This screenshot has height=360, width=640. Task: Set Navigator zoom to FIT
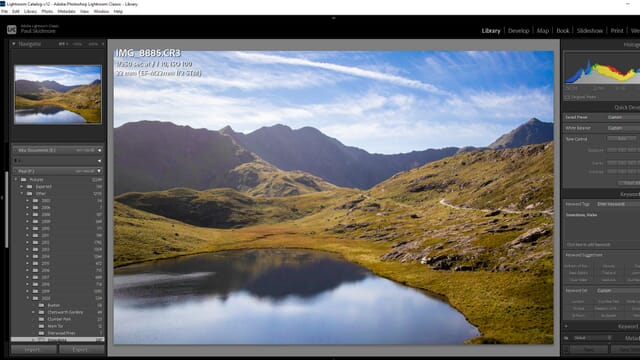click(x=62, y=44)
